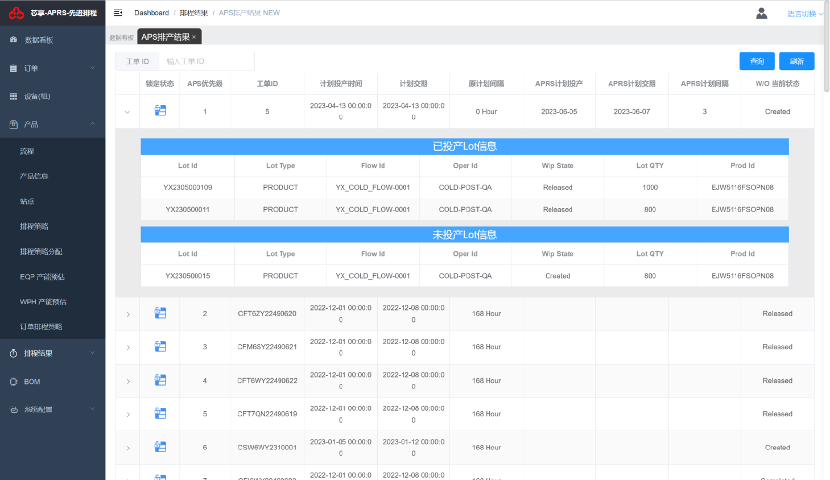Click the 2023-06-07 APRS delivery date cell
Screen dimensions: 830x480
click(631, 112)
